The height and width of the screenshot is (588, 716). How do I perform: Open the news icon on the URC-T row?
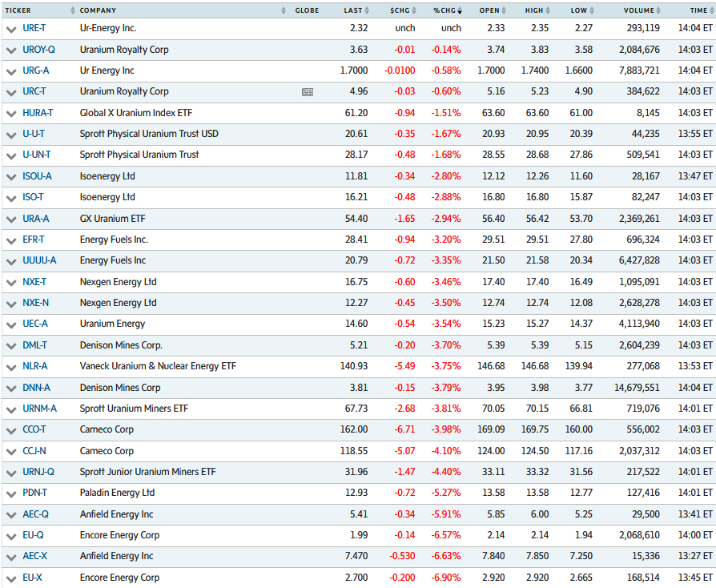(308, 91)
